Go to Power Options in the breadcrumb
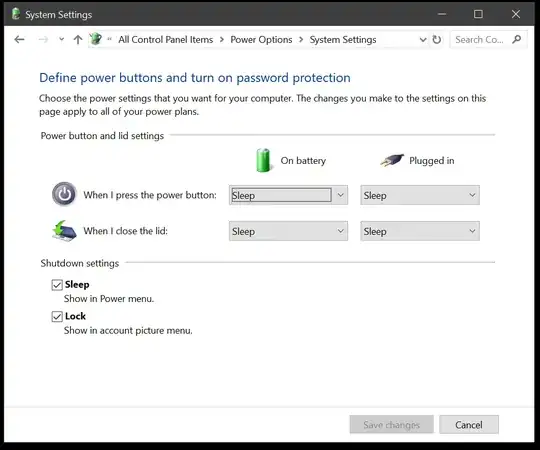Image resolution: width=540 pixels, height=450 pixels. (261, 40)
